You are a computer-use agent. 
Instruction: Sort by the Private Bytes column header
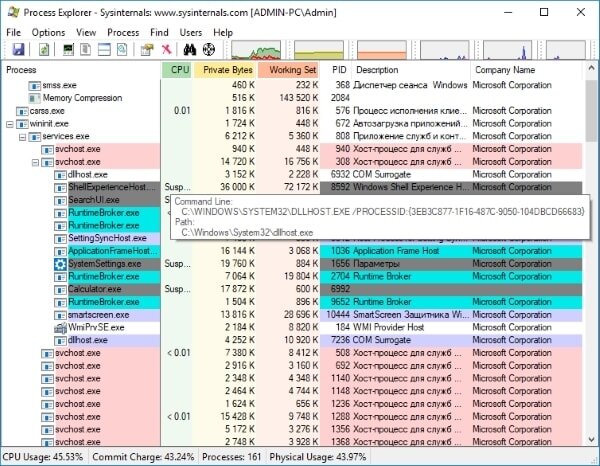225,70
